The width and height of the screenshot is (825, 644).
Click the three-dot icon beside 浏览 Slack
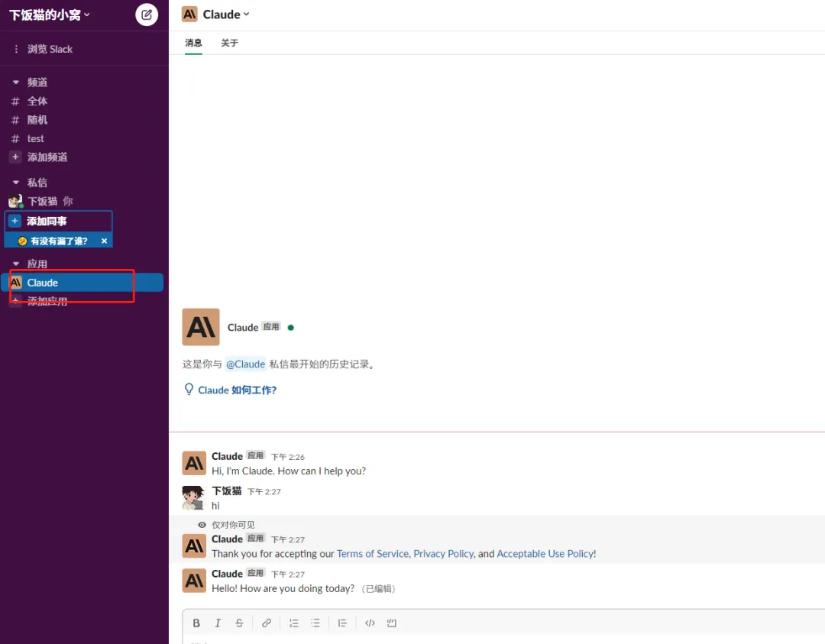click(16, 49)
